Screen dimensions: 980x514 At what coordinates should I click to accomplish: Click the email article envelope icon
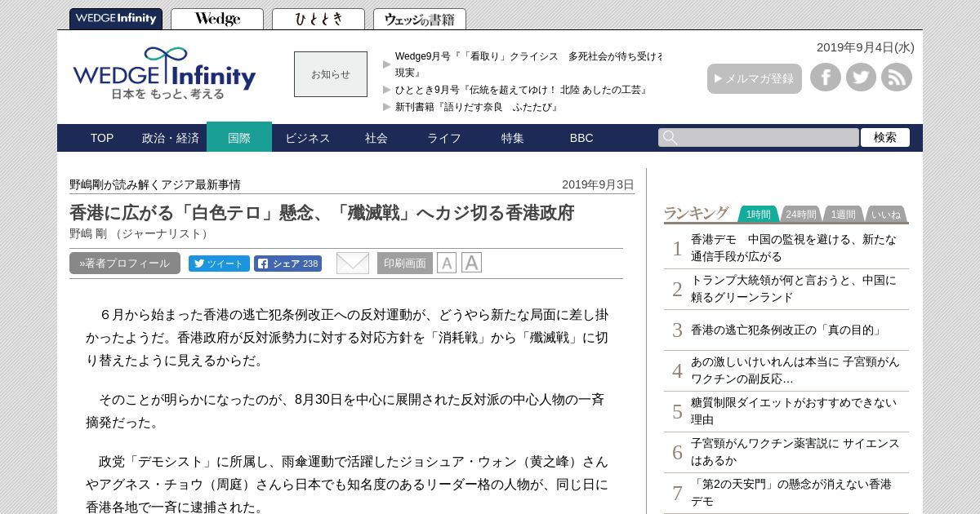(353, 263)
